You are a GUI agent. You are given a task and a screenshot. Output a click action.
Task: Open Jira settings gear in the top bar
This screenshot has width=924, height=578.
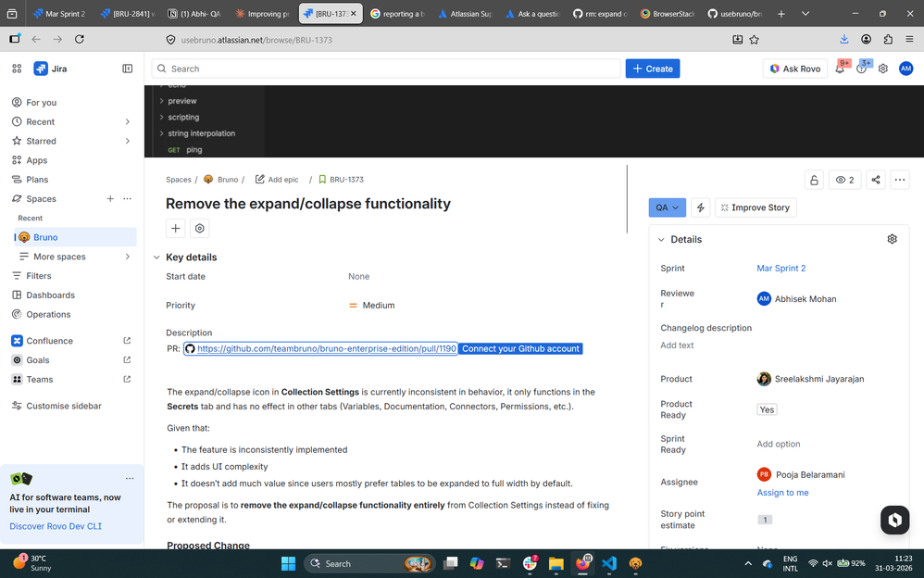click(x=882, y=69)
